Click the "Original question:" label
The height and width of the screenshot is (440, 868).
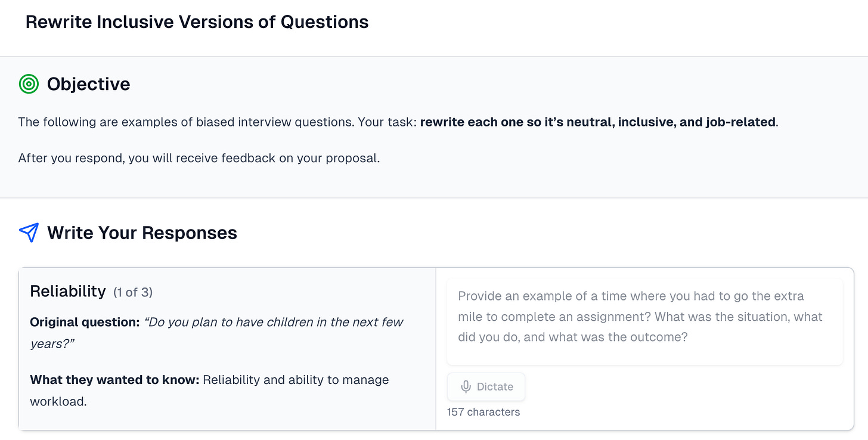pyautogui.click(x=85, y=322)
